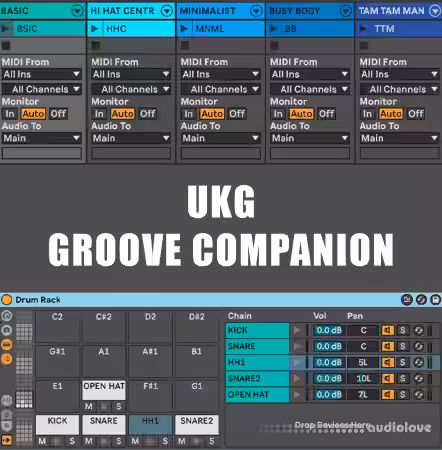442x450 pixels.
Task: Solo the HH1 chain in chain list
Action: (403, 362)
